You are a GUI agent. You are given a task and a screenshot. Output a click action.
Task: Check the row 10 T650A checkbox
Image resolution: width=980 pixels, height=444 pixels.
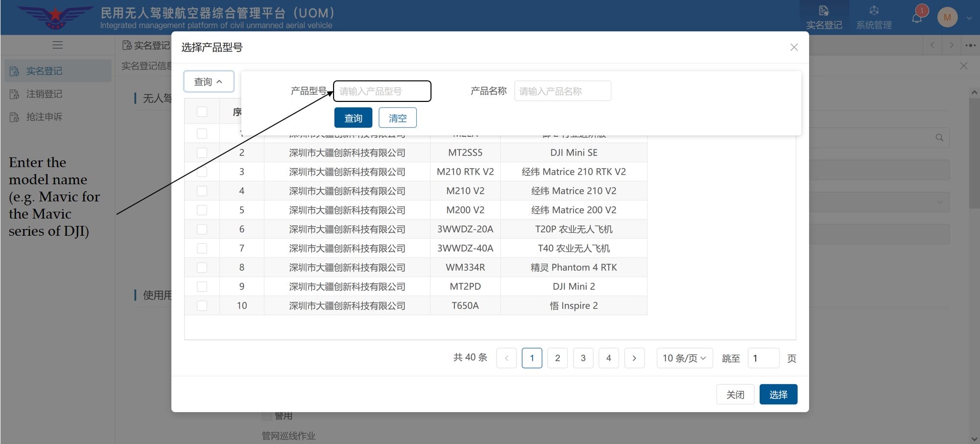coord(202,306)
